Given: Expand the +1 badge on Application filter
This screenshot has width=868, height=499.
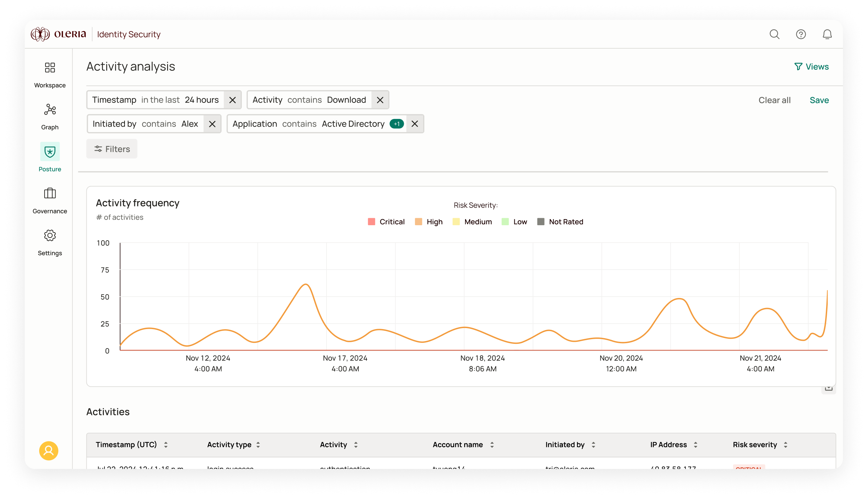Looking at the screenshot, I should pyautogui.click(x=396, y=124).
